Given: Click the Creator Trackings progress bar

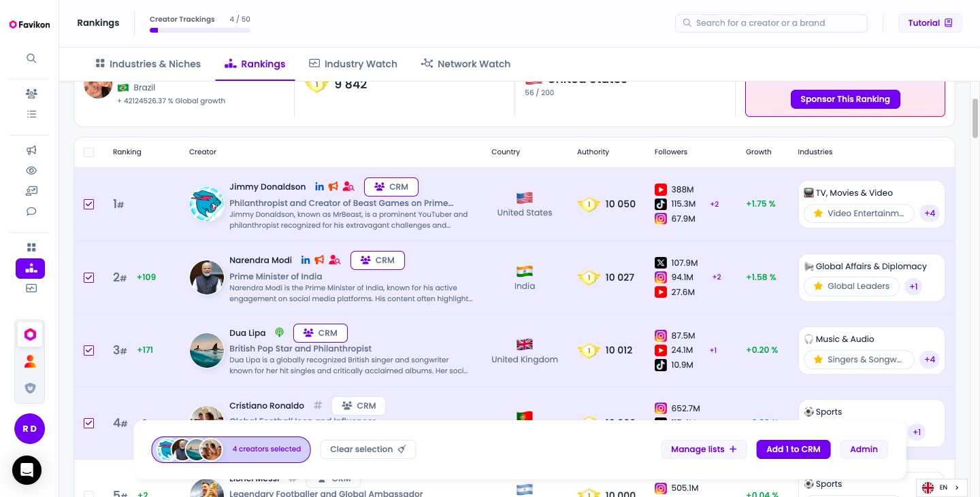Looking at the screenshot, I should coord(200,30).
